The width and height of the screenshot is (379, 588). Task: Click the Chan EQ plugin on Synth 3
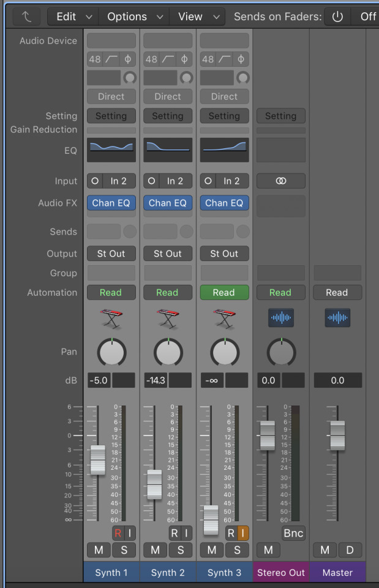point(225,203)
